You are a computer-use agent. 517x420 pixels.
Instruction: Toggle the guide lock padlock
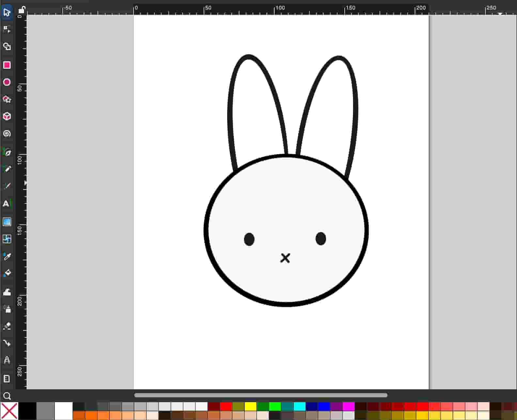21,10
